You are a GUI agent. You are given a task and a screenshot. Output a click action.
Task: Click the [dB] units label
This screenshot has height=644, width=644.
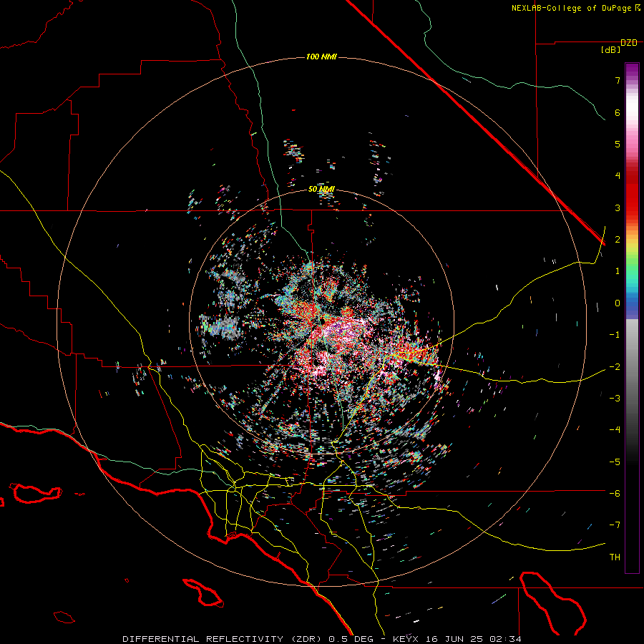(611, 50)
